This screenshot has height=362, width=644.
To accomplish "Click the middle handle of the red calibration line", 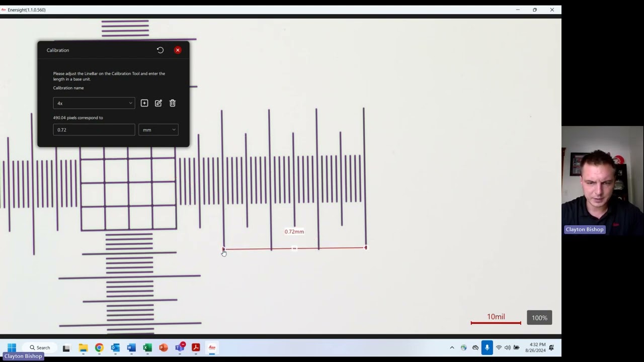I will click(295, 248).
